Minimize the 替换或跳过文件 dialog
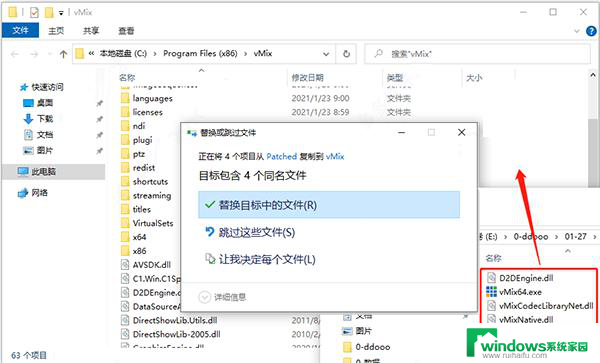 point(402,132)
